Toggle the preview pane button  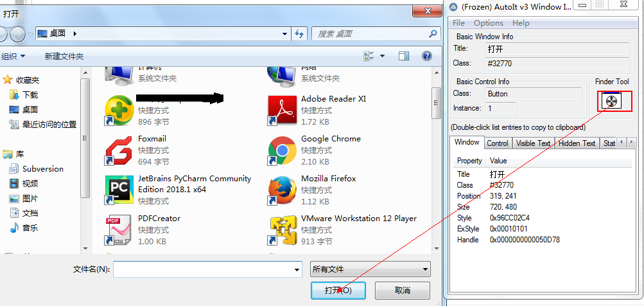click(x=403, y=57)
